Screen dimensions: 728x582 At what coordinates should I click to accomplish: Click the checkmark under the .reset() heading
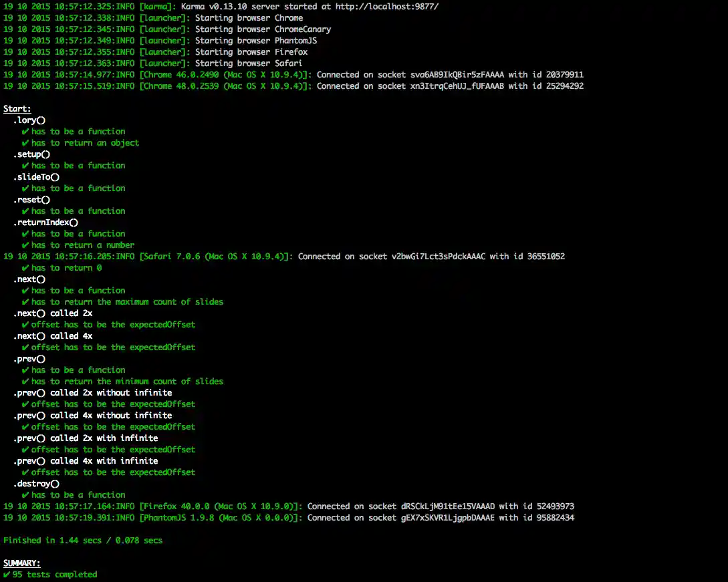pyautogui.click(x=25, y=211)
